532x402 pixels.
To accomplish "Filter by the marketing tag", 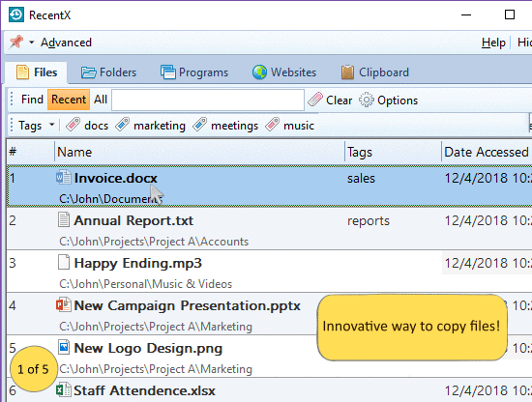I will (150, 126).
